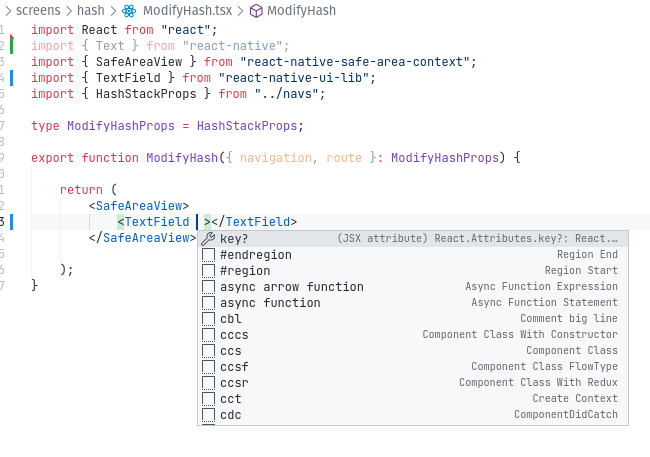This screenshot has height=457, width=650.
Task: Select the 'ccsr' Component Class With Redux snippet
Action: [413, 383]
